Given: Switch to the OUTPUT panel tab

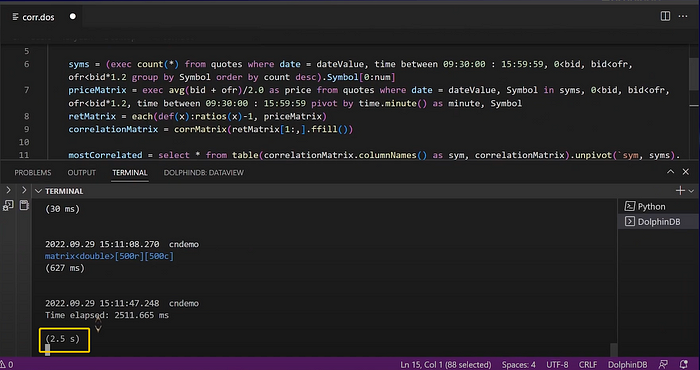Looking at the screenshot, I should [x=82, y=173].
